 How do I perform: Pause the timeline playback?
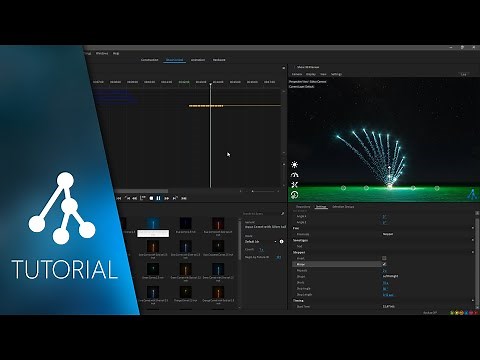[x=159, y=198]
